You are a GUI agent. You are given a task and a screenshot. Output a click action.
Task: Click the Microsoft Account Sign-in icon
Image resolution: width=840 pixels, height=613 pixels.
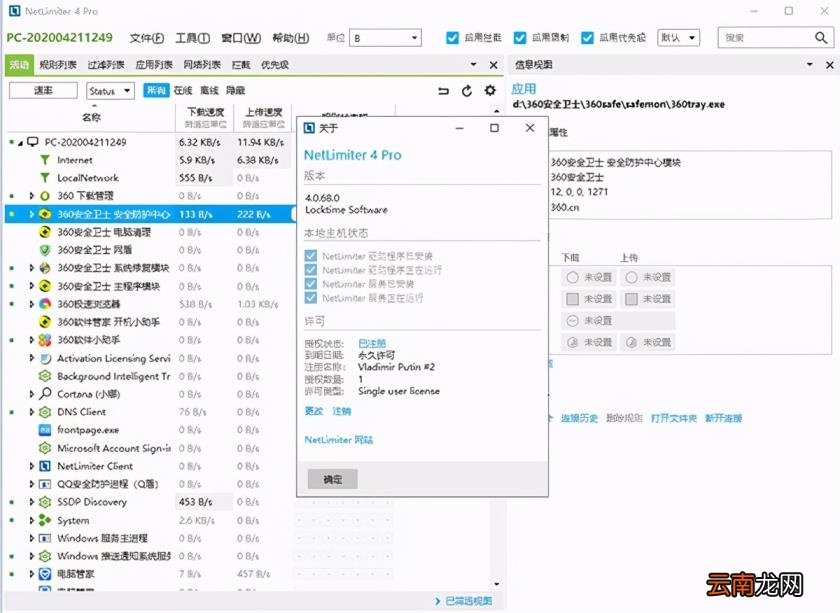(46, 448)
